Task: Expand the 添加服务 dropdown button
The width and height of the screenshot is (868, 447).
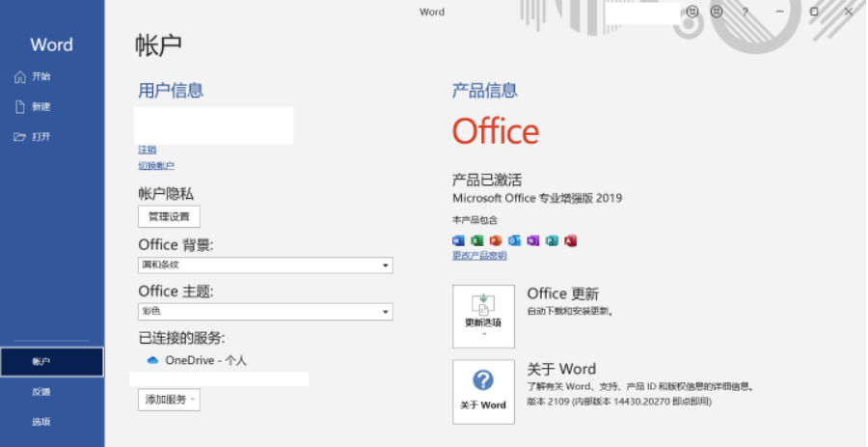Action: [x=169, y=400]
